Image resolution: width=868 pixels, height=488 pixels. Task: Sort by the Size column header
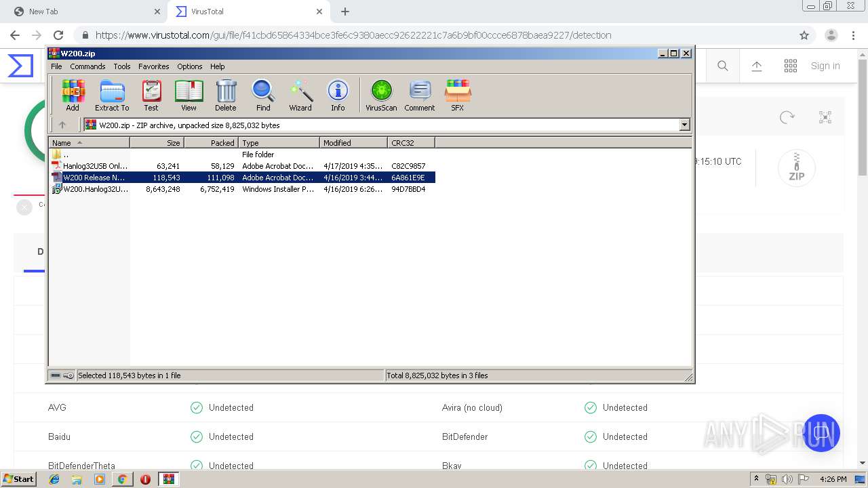pos(157,143)
